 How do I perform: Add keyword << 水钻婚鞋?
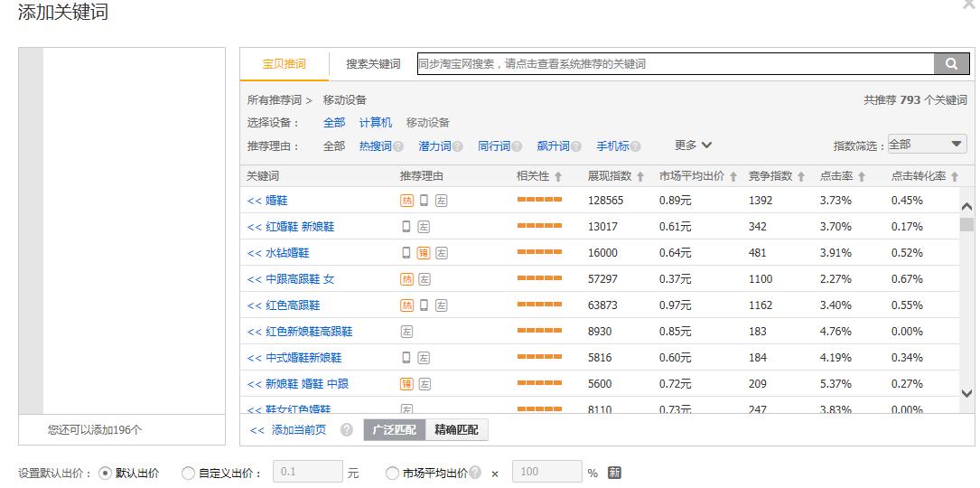click(278, 253)
